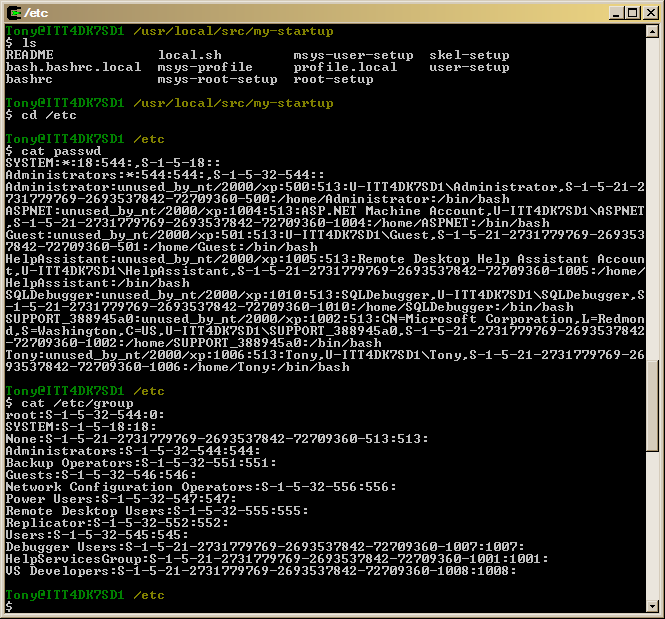
Task: Click the Debugger Users group line
Action: [265, 547]
